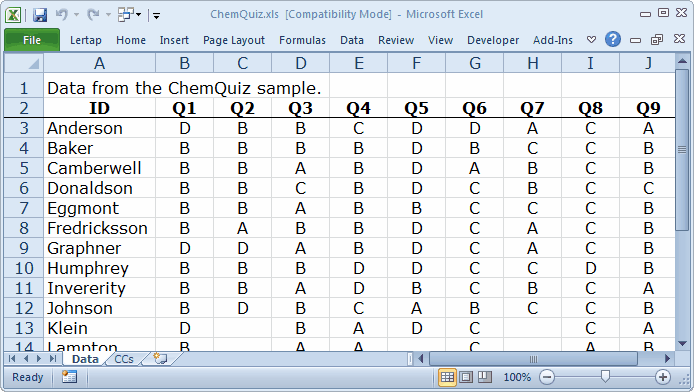
Task: Click the Klein cell
Action: [100, 328]
